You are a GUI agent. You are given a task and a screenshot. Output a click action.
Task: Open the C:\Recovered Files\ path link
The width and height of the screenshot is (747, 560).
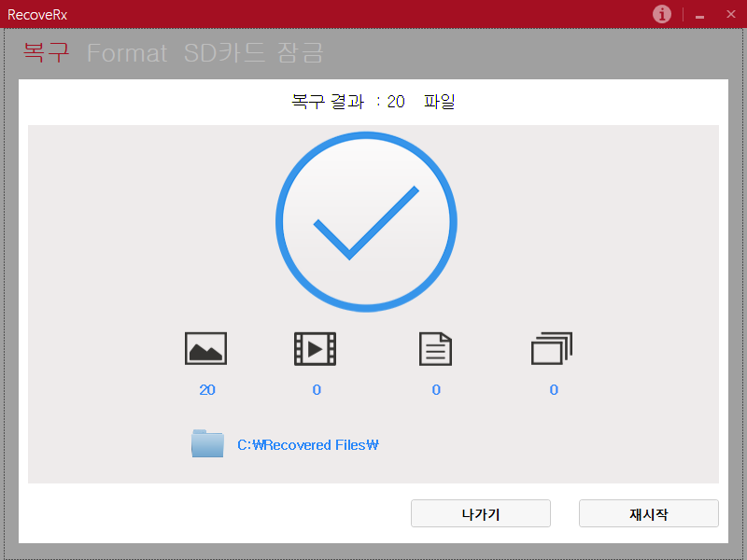click(308, 445)
